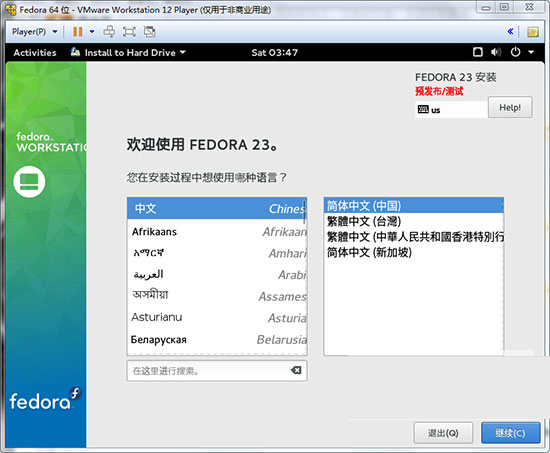Image resolution: width=550 pixels, height=453 pixels.
Task: Pause the virtual machine with pause icon
Action: (x=78, y=32)
